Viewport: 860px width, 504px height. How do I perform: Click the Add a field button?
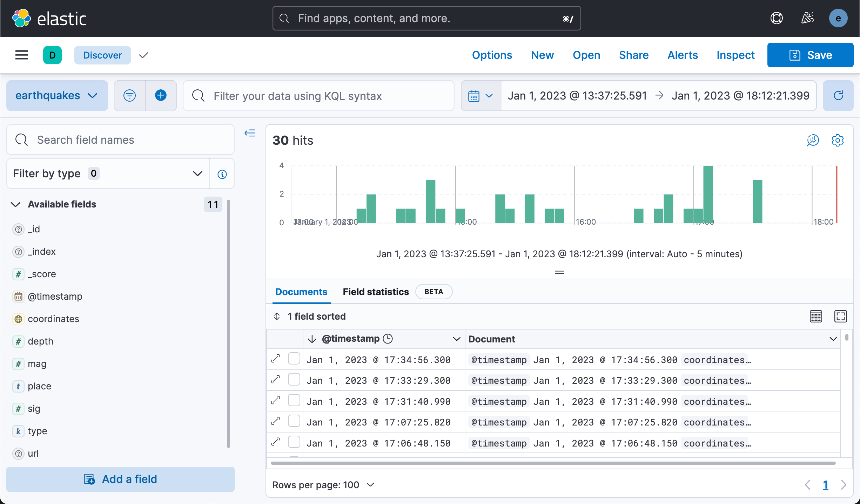pos(120,479)
